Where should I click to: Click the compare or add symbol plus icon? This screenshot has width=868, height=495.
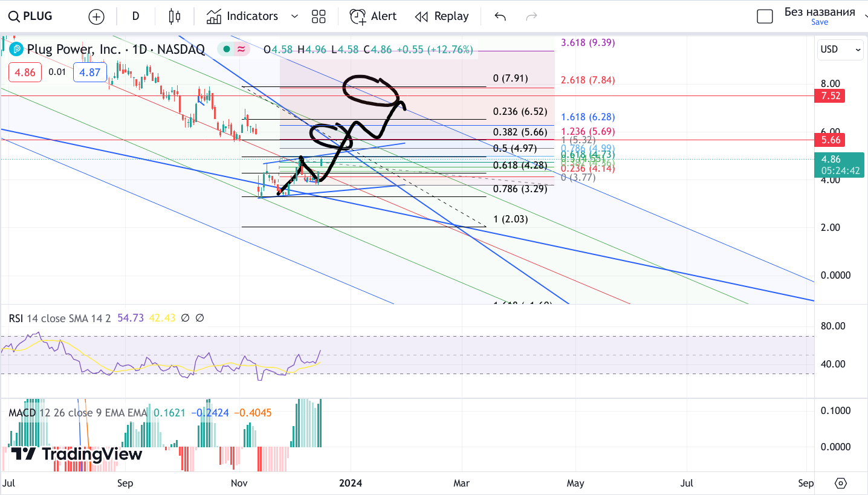[x=96, y=16]
